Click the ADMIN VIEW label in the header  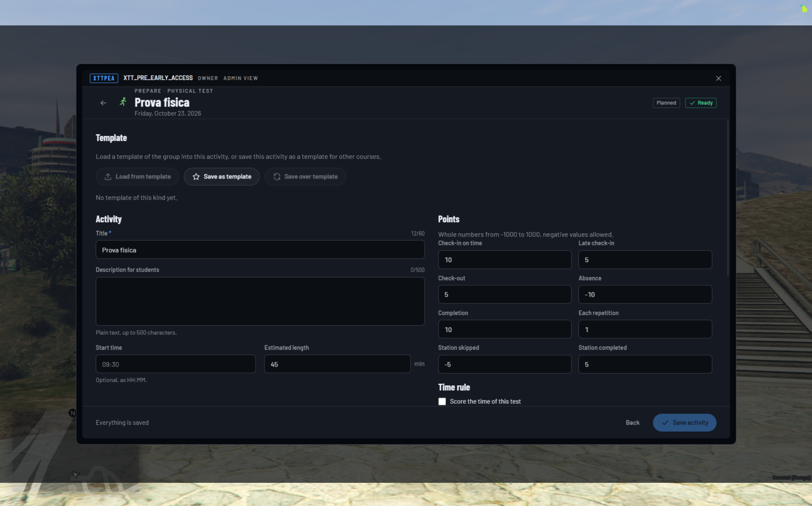(240, 78)
